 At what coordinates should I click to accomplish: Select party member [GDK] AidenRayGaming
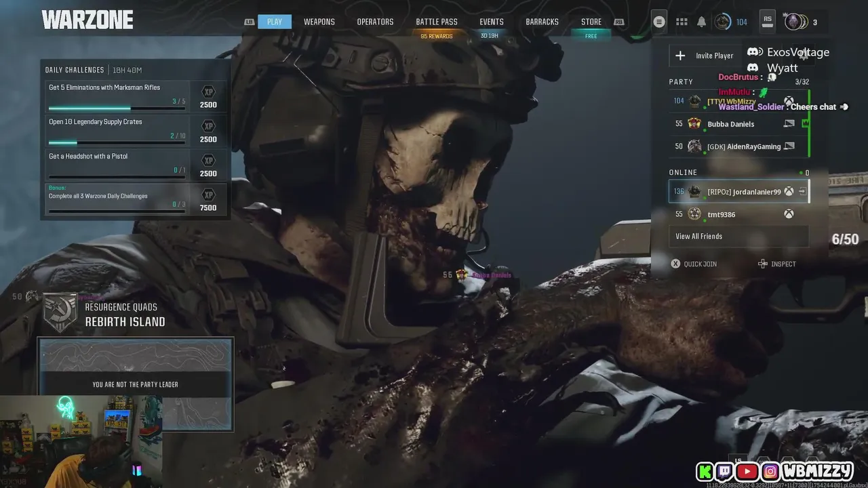coord(738,146)
